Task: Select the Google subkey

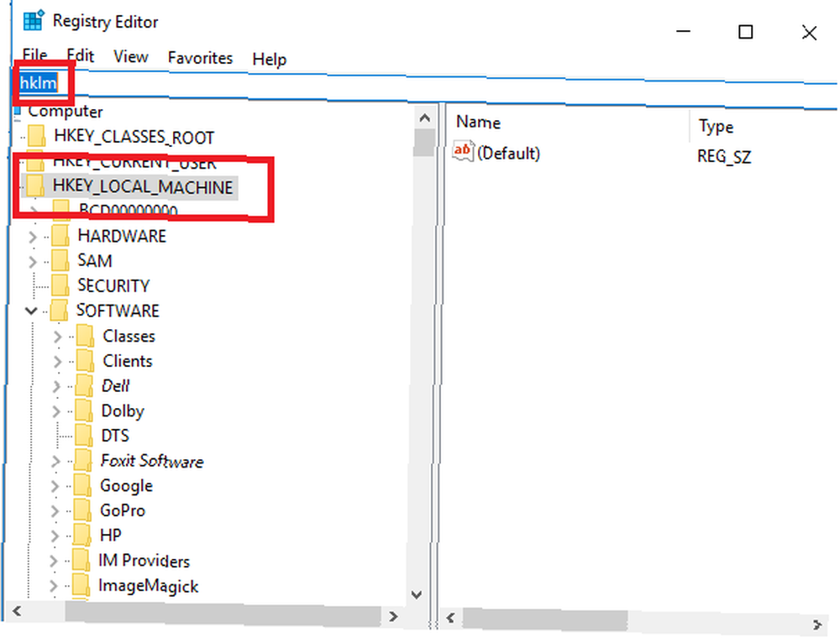Action: pyautogui.click(x=127, y=486)
